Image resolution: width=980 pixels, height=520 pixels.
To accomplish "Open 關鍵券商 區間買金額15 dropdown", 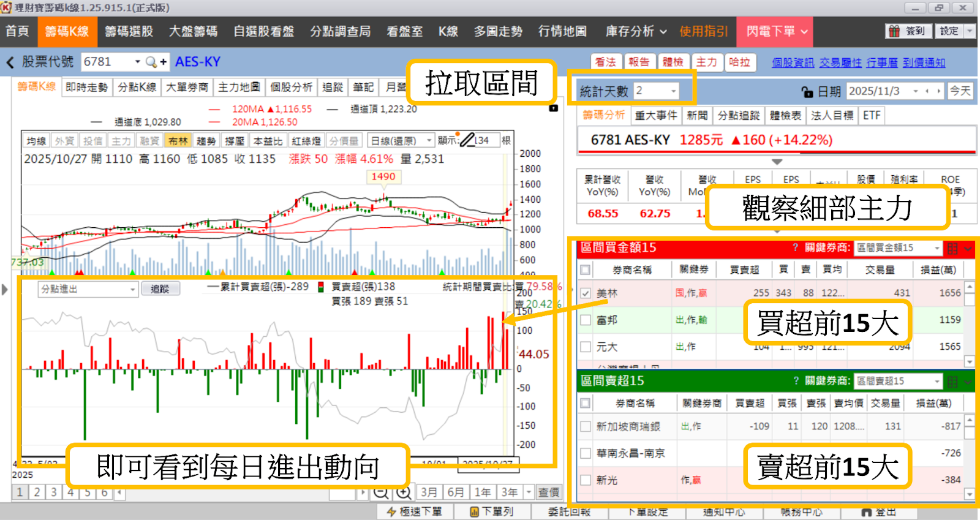I will 937,248.
